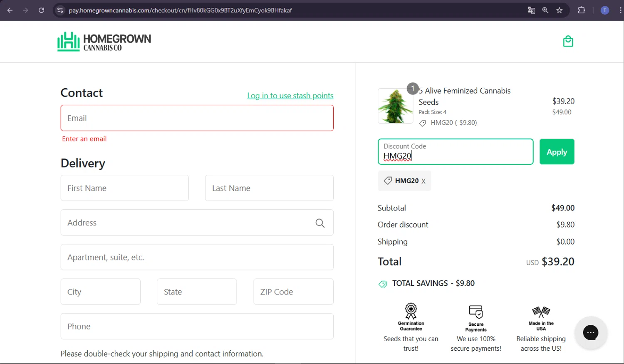Click the discount tag icon next to HMG20 (-$9.80)

(x=423, y=123)
